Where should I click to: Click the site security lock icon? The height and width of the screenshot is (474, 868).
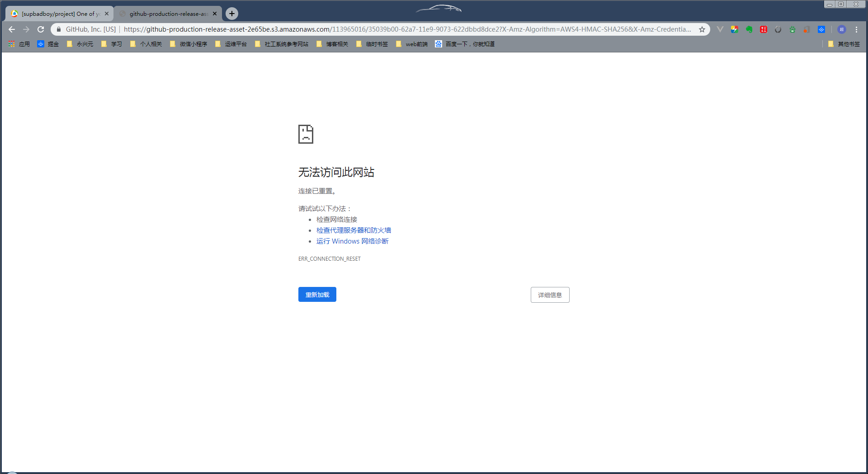pyautogui.click(x=59, y=29)
